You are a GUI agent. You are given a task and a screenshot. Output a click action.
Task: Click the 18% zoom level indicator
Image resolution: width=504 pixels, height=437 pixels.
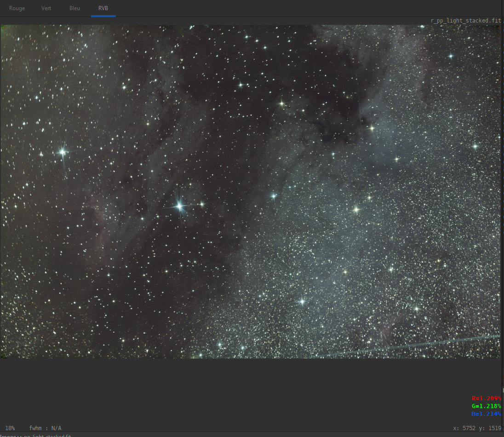pyautogui.click(x=10, y=428)
